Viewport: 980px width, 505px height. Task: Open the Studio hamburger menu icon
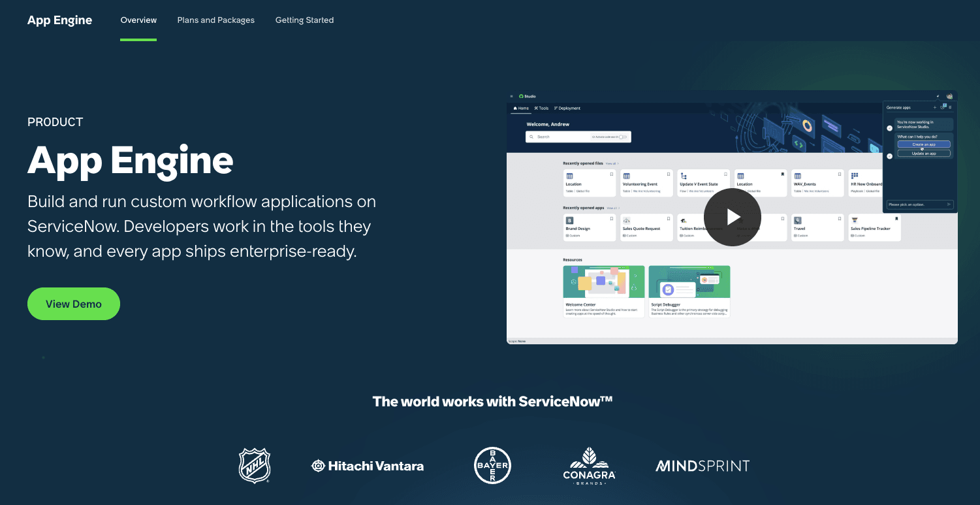511,96
